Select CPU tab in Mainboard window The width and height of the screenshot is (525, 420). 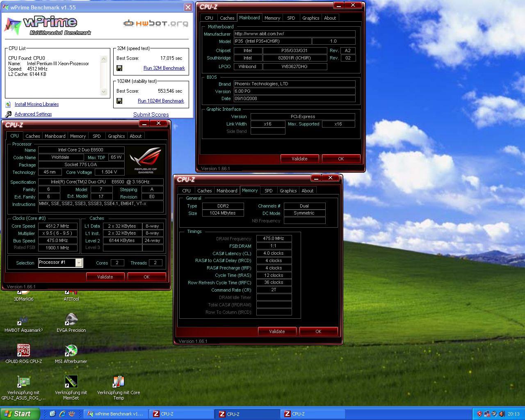coord(209,18)
